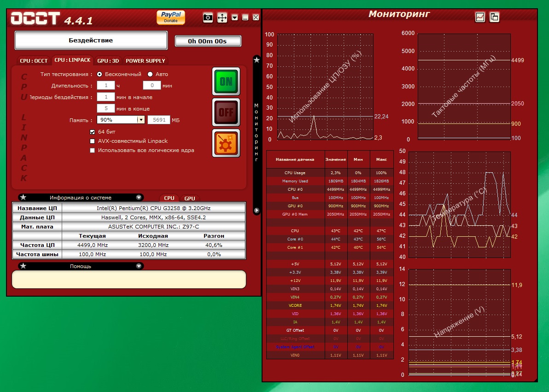
Task: Click star icon atop Мониторинг side strip
Action: point(257,60)
